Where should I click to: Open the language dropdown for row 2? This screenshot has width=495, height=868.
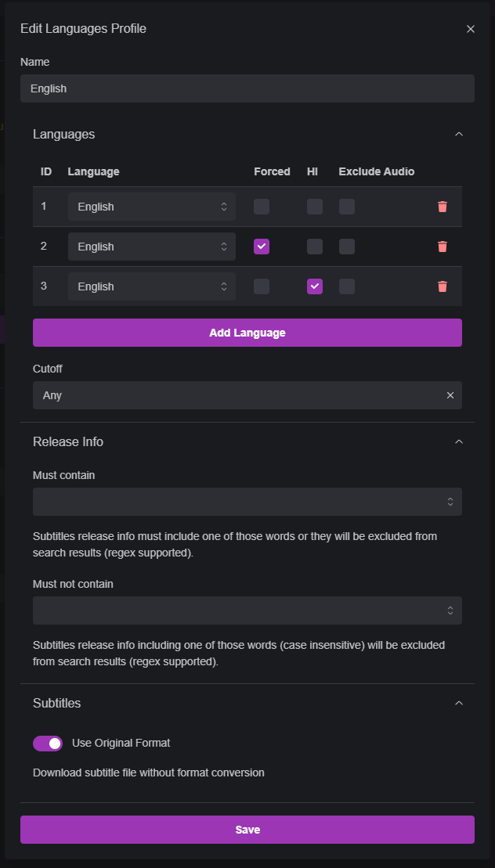click(152, 247)
